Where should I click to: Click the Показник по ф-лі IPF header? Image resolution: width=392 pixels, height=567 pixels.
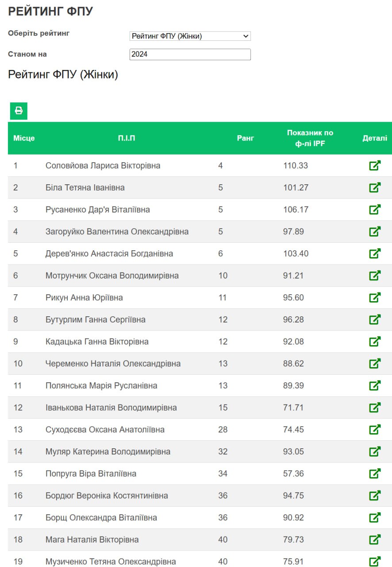(310, 138)
